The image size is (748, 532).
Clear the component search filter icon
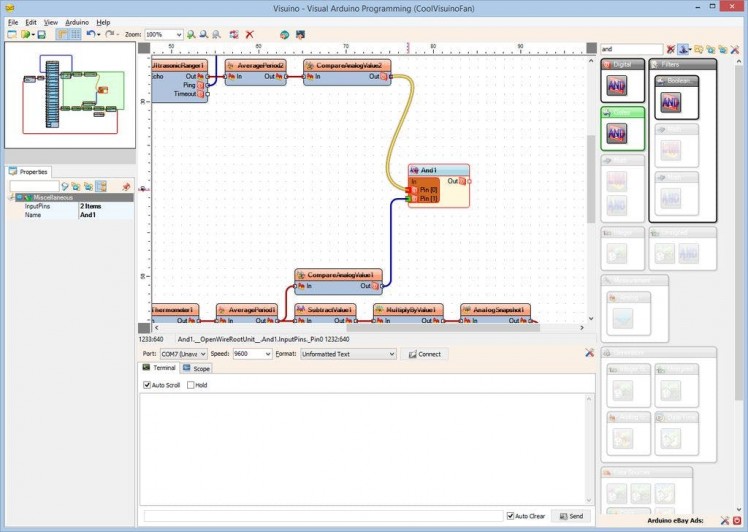[x=671, y=48]
